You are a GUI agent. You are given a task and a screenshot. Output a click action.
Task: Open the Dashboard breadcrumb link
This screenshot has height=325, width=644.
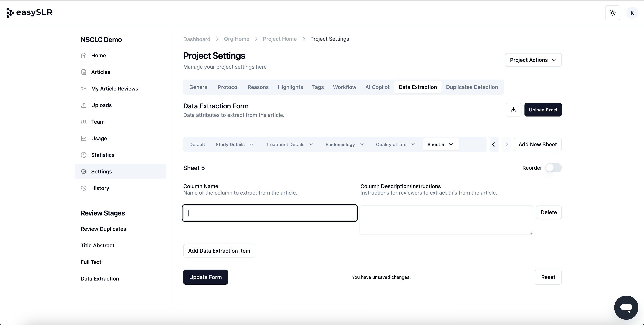197,39
